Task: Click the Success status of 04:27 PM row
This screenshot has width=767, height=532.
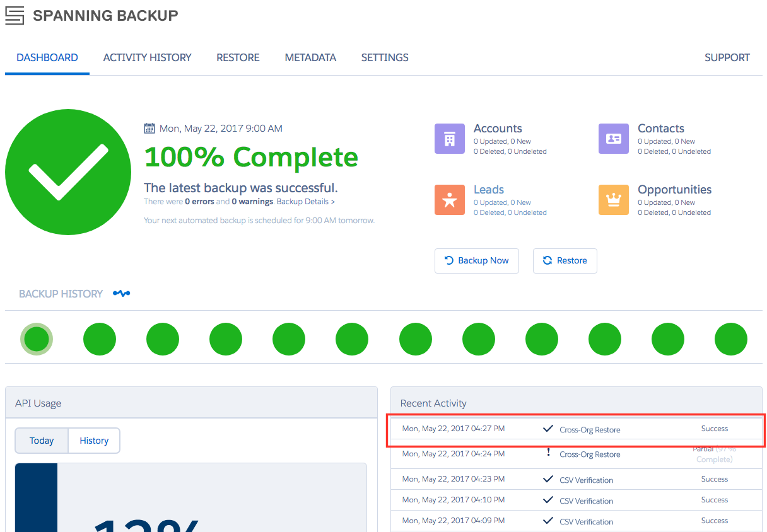Action: point(715,429)
